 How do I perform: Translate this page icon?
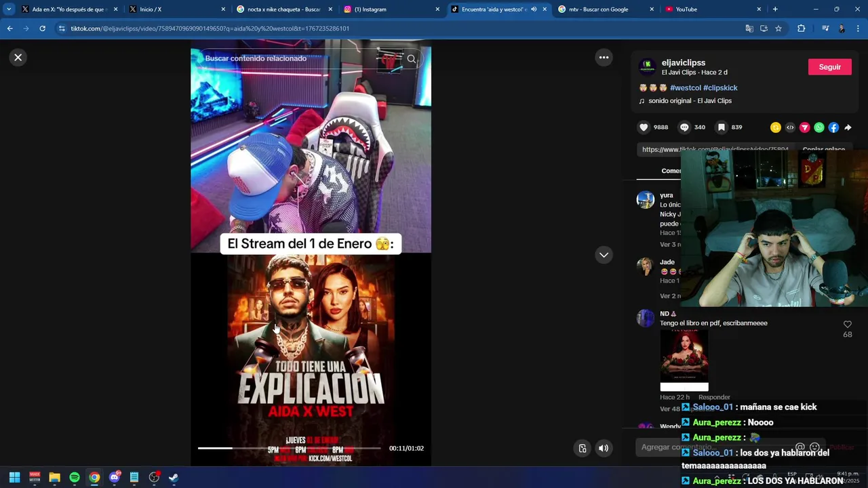click(749, 28)
